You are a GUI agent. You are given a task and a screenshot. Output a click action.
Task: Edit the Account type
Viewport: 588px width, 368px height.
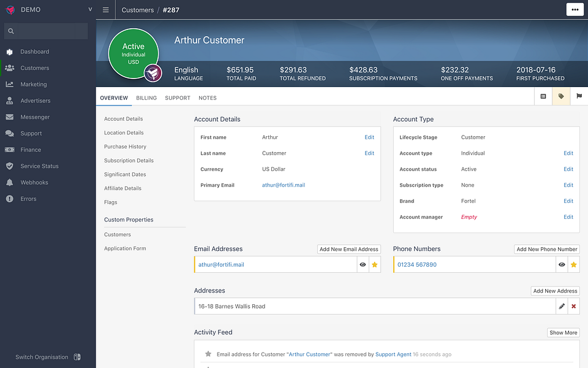[568, 153]
